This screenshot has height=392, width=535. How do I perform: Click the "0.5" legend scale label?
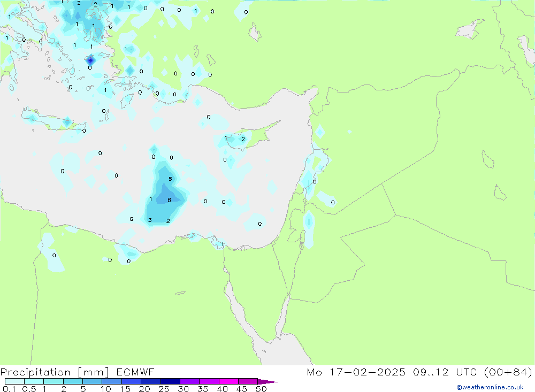(29, 389)
